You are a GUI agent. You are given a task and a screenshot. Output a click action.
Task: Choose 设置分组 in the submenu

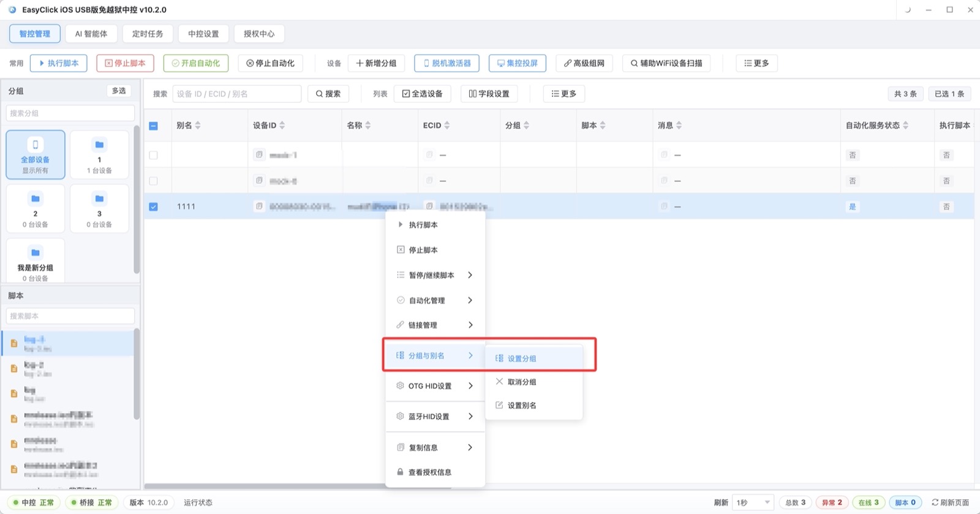point(533,358)
